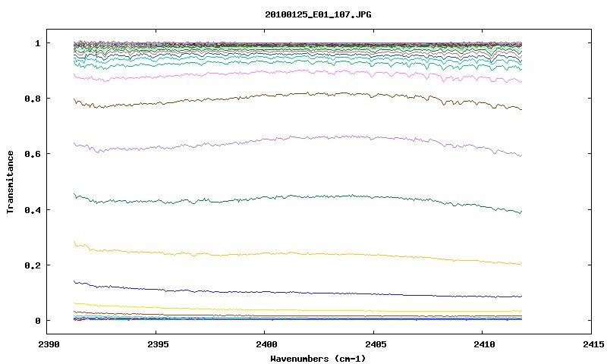The image size is (607, 364).
Task: Click the y-axis tick label 0.2
Action: 33,265
